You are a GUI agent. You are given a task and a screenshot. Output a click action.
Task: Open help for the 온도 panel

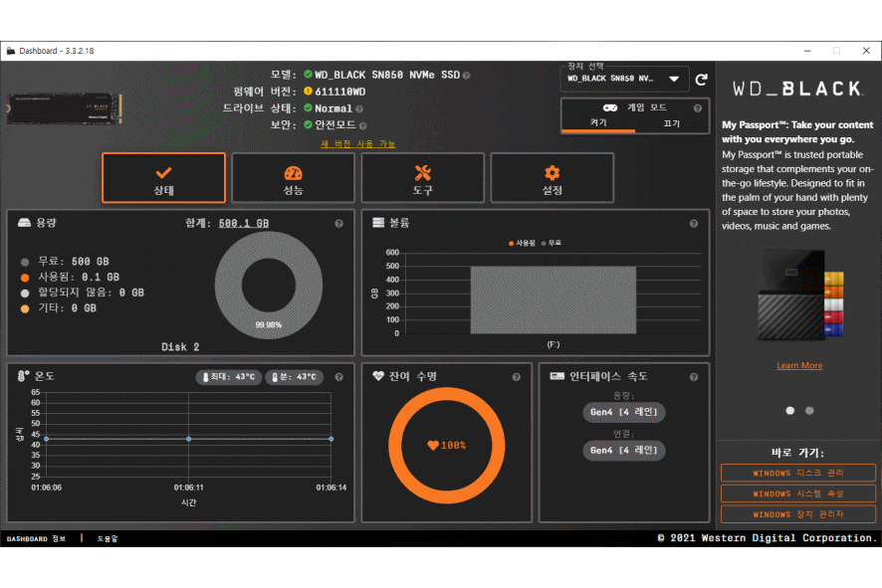click(x=338, y=377)
